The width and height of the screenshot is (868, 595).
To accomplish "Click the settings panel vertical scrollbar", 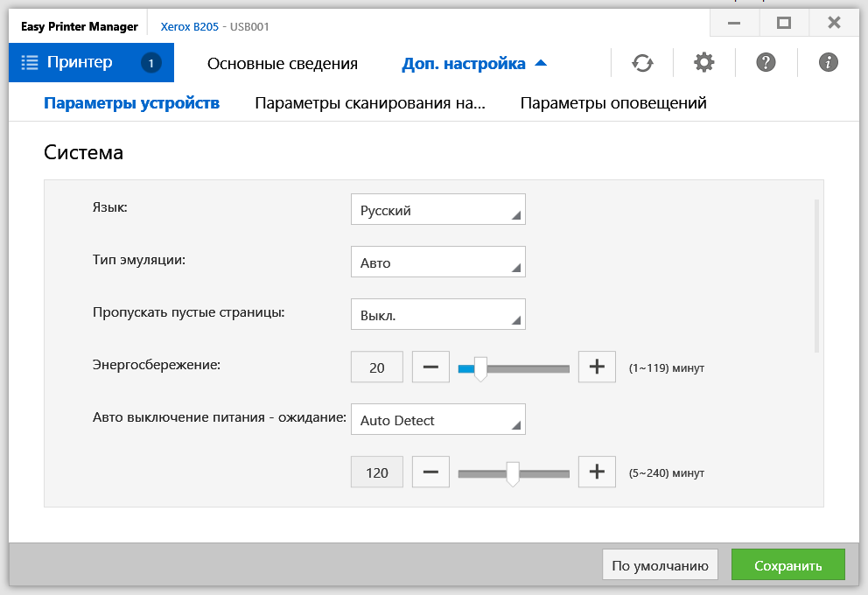I will tap(817, 276).
